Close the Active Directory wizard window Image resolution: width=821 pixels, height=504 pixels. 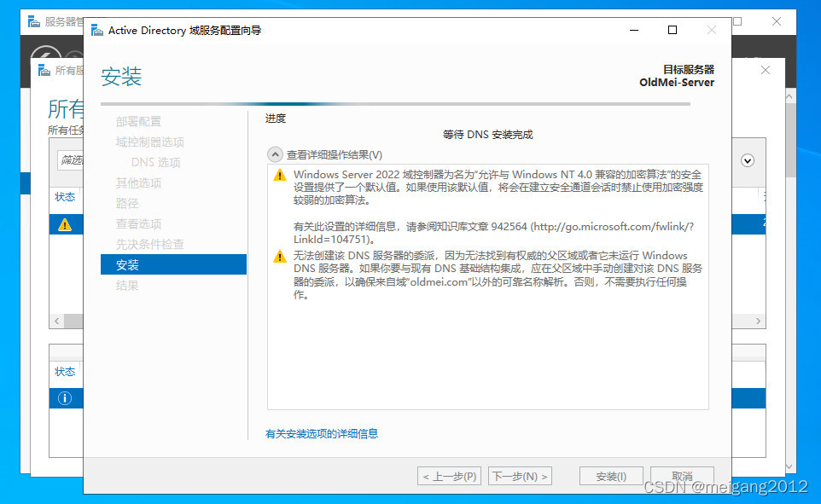pyautogui.click(x=712, y=31)
